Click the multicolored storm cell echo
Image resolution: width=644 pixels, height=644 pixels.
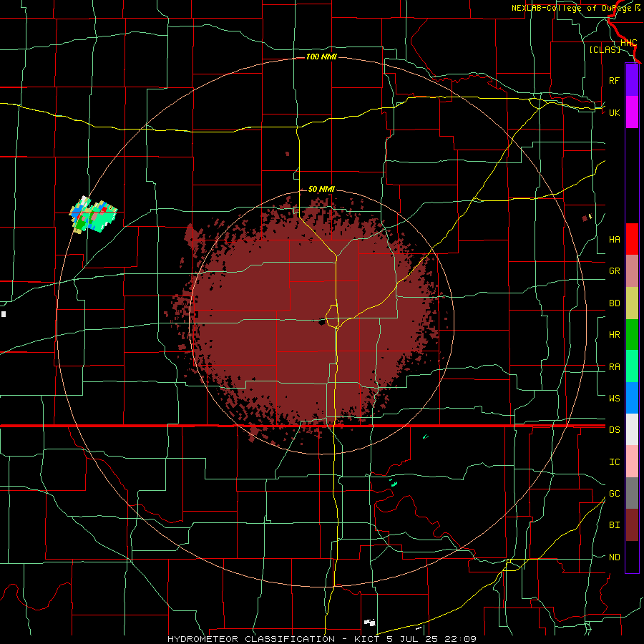pos(93,215)
